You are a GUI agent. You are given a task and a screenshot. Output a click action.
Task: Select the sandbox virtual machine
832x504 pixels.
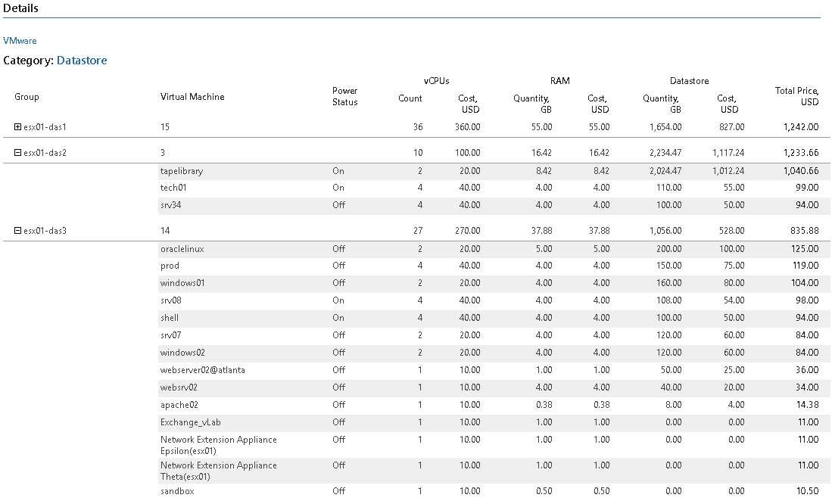(x=177, y=491)
